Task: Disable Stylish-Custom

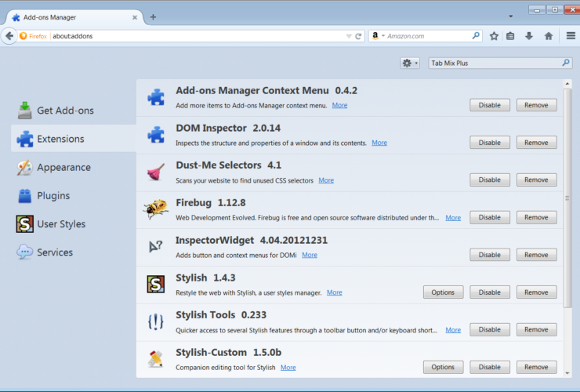Action: click(489, 367)
